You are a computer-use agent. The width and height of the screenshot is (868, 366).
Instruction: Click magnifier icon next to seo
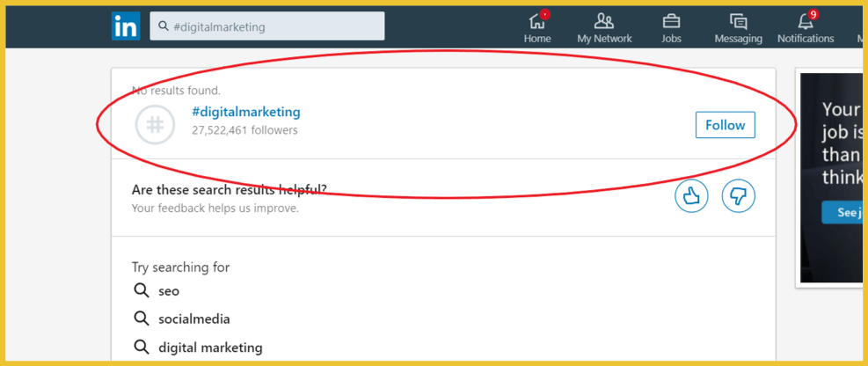tap(142, 290)
